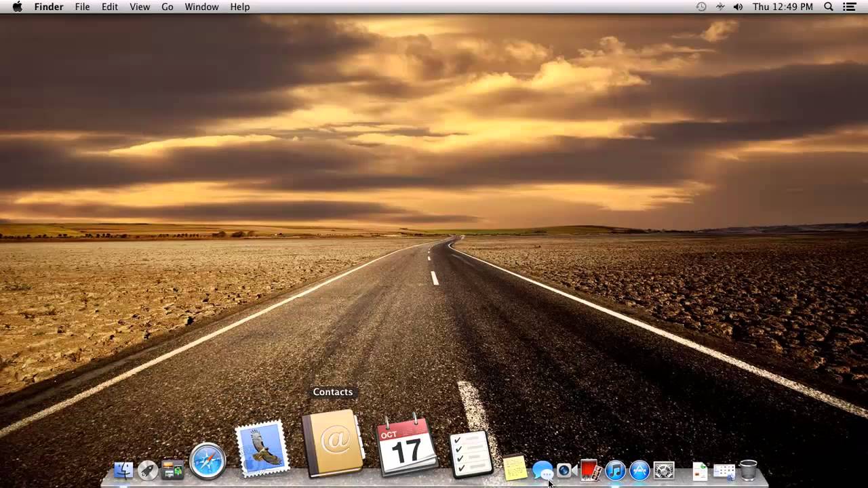Launch Launchpad rocket icon in Dock

click(x=148, y=470)
